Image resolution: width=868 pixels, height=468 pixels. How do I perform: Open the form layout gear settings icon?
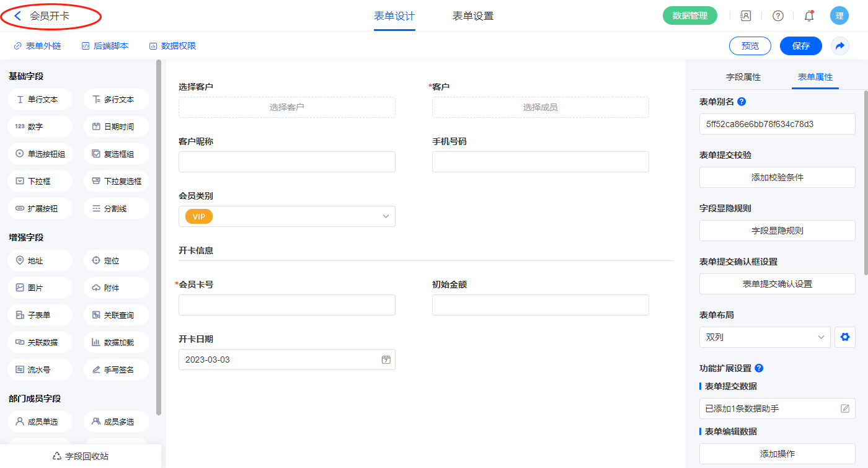(844, 337)
